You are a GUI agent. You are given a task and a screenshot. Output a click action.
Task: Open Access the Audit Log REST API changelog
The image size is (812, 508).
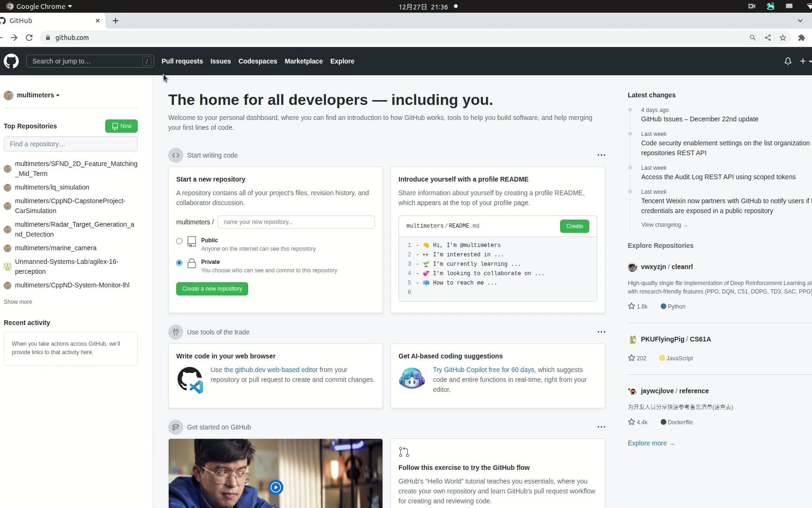[x=718, y=177]
